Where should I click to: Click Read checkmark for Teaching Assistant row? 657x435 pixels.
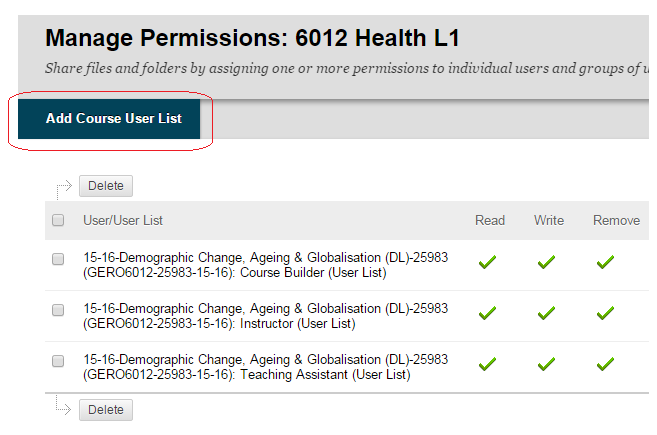[487, 366]
